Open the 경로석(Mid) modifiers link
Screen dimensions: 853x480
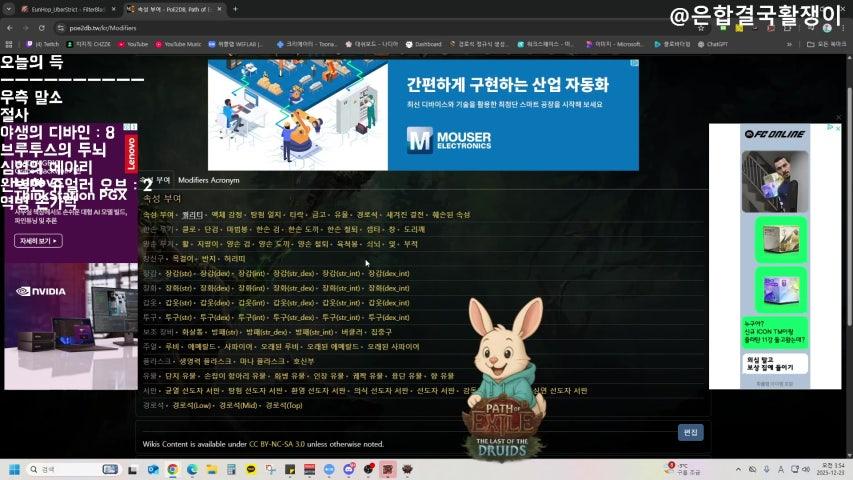pyautogui.click(x=238, y=405)
